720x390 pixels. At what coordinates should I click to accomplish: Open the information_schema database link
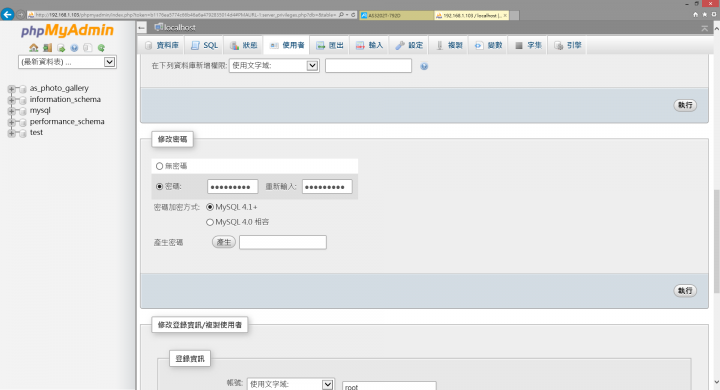(65, 99)
